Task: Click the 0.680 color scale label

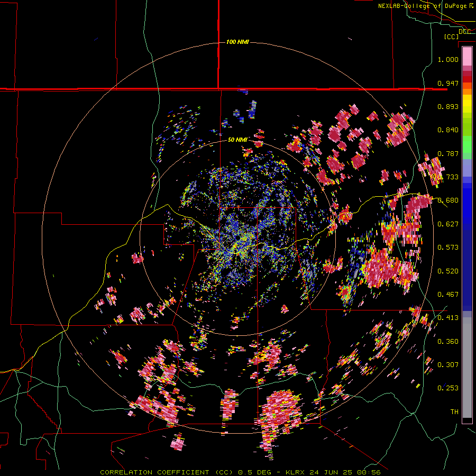Action: tap(448, 200)
